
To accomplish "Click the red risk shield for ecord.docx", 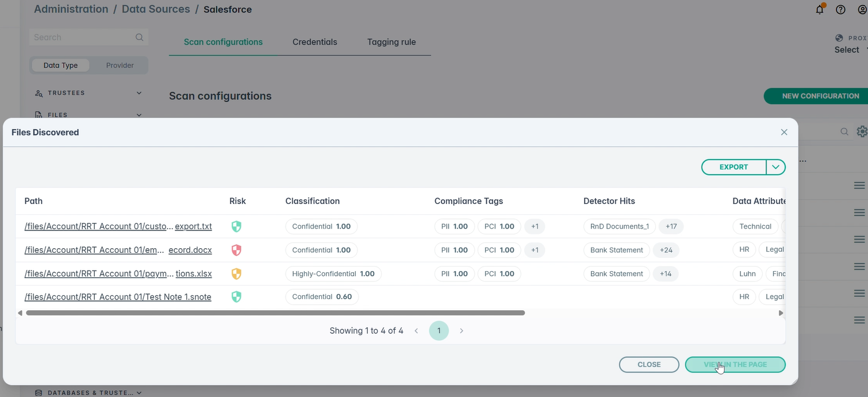I will click(236, 250).
